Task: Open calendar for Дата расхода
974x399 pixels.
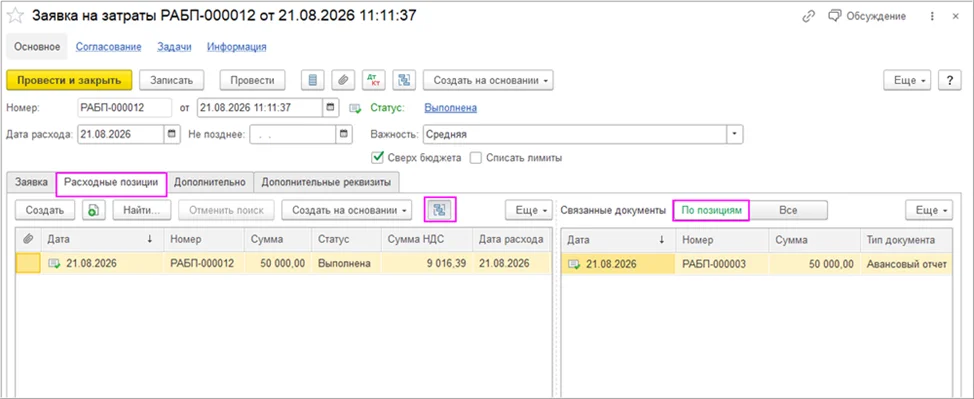Action: pos(172,134)
